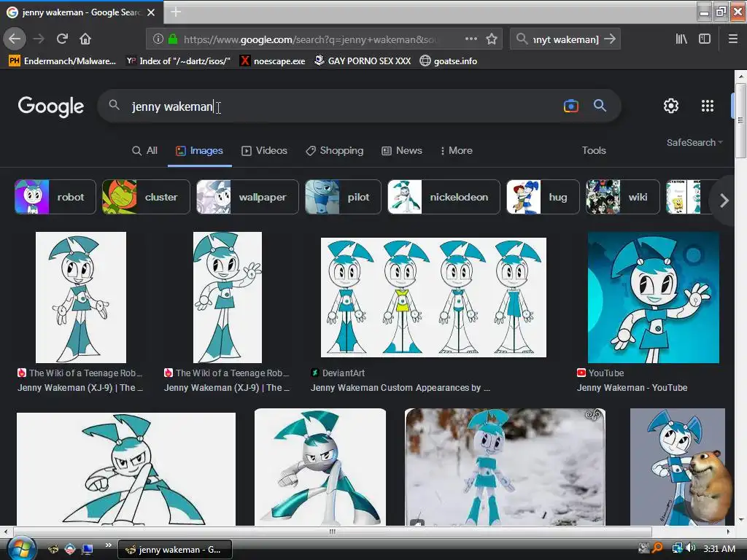Open the snowy figurine photo thumbnail
Screen dimensions: 747x560
point(505,467)
